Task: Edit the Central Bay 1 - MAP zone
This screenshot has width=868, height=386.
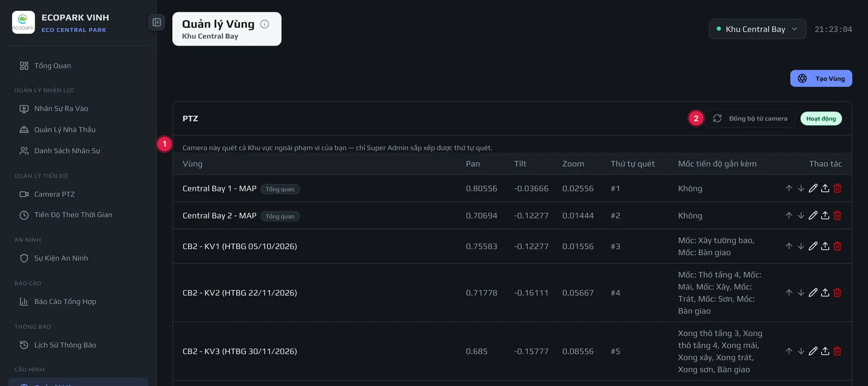Action: [x=813, y=188]
